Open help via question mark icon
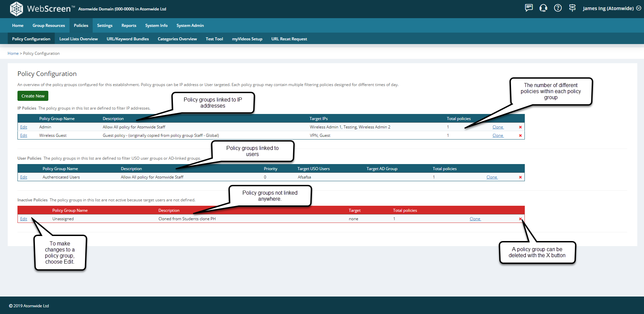The width and height of the screenshot is (644, 314). (x=558, y=8)
